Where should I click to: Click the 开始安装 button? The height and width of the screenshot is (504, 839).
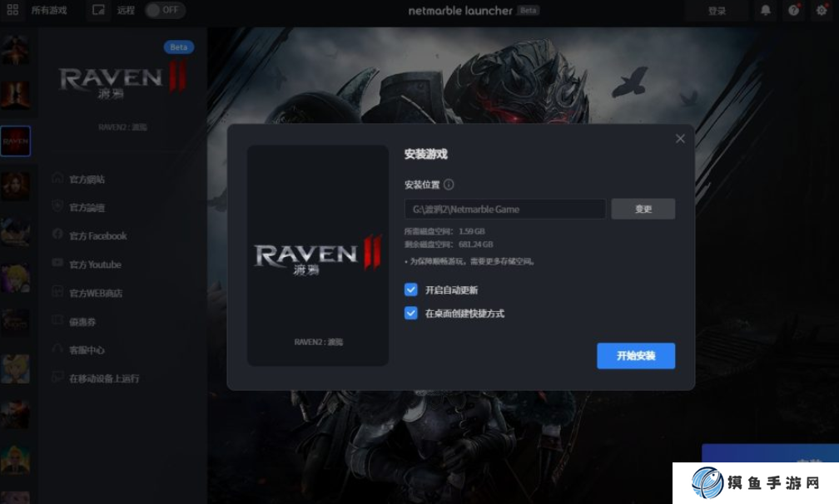point(635,356)
